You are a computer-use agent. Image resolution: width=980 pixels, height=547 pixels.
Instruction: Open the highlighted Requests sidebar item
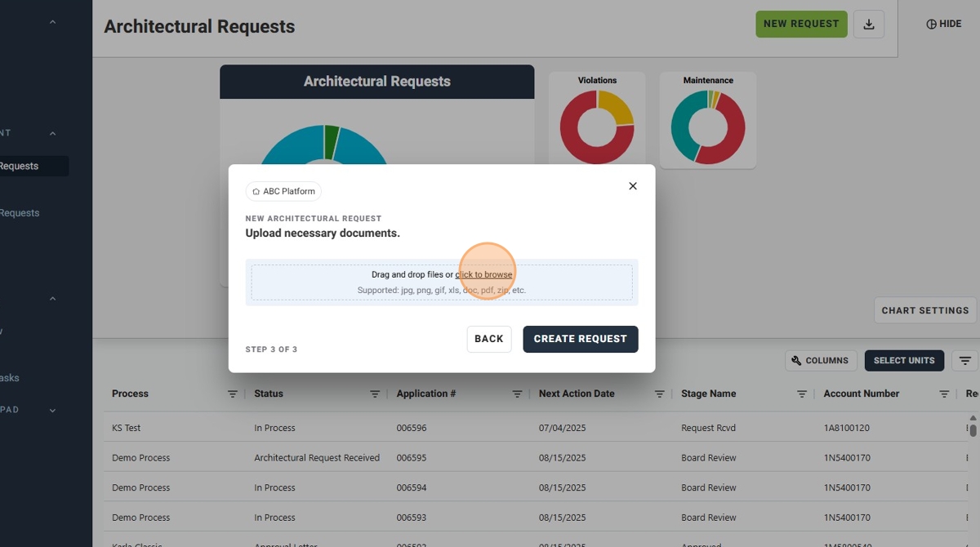click(x=33, y=166)
